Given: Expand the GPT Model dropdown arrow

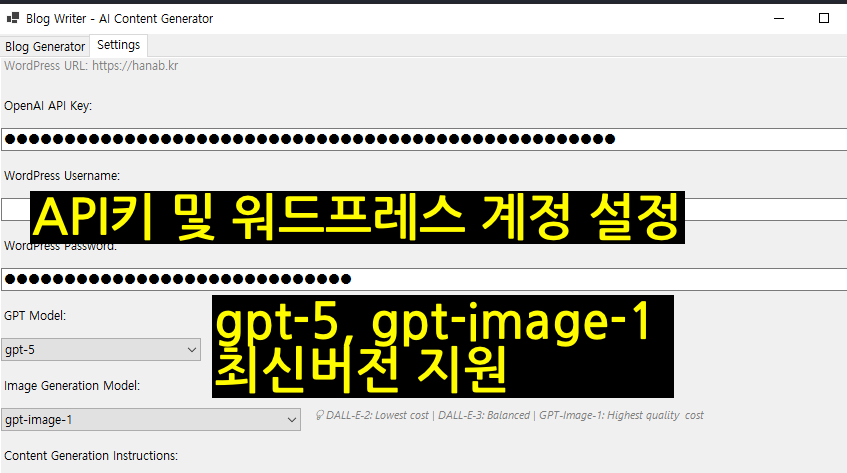Looking at the screenshot, I should [192, 350].
